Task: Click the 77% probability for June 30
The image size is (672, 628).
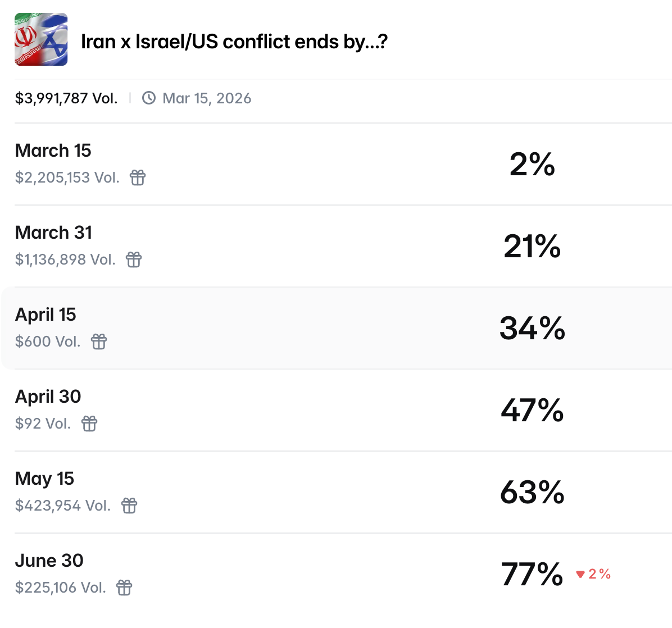Action: point(532,574)
